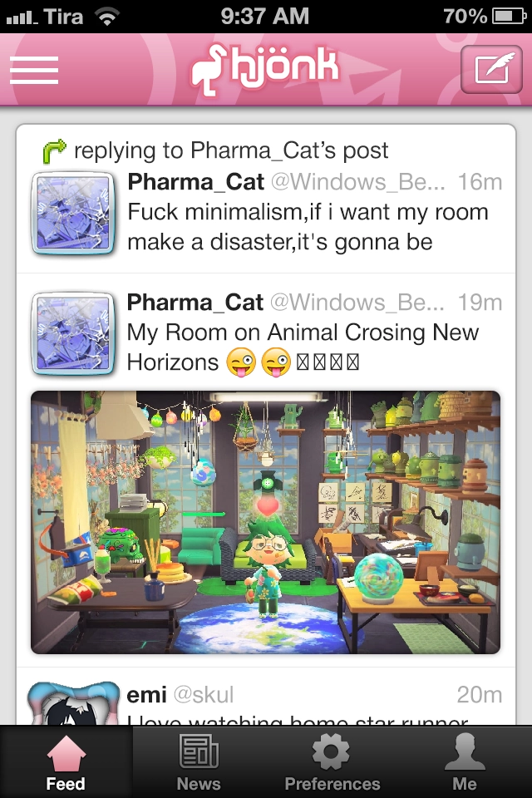The height and width of the screenshot is (798, 532).
Task: Open the Pharma_Cat username on the reply post
Action: 195,182
